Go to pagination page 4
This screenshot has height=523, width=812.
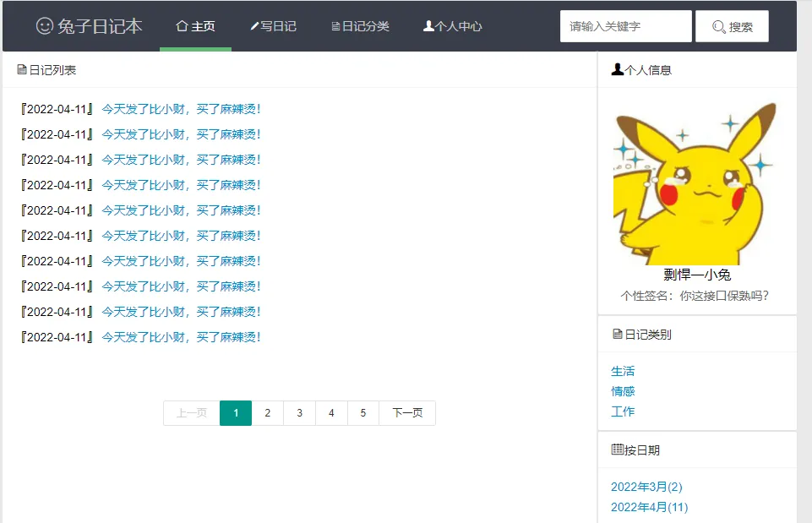[331, 412]
